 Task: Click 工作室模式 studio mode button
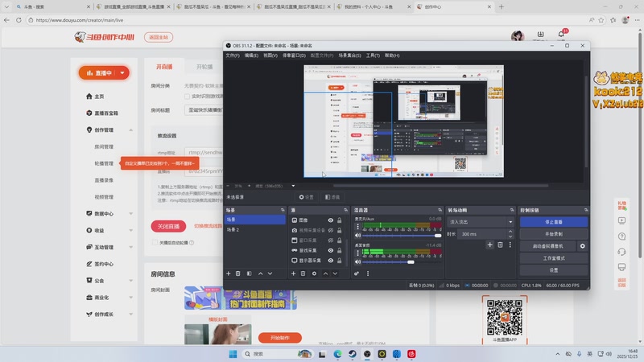554,258
